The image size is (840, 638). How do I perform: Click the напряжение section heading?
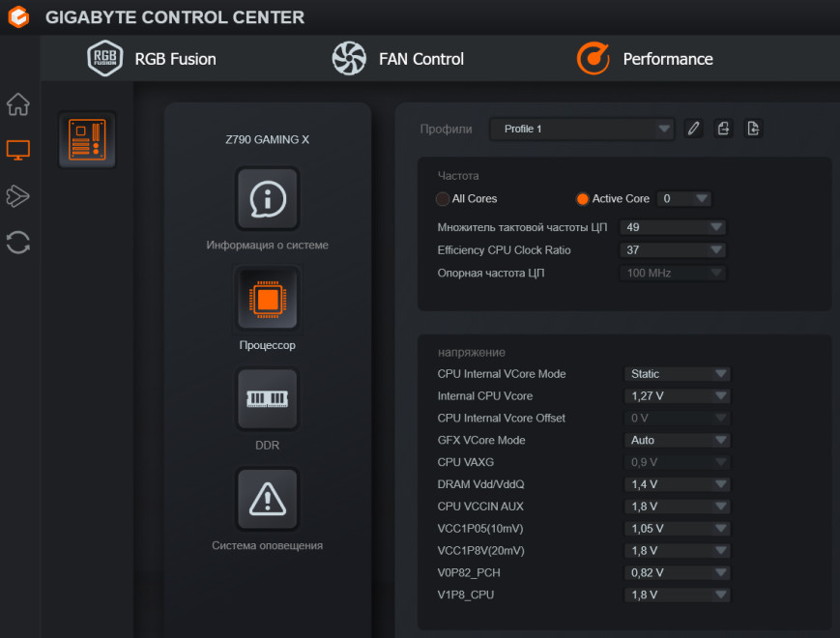472,352
